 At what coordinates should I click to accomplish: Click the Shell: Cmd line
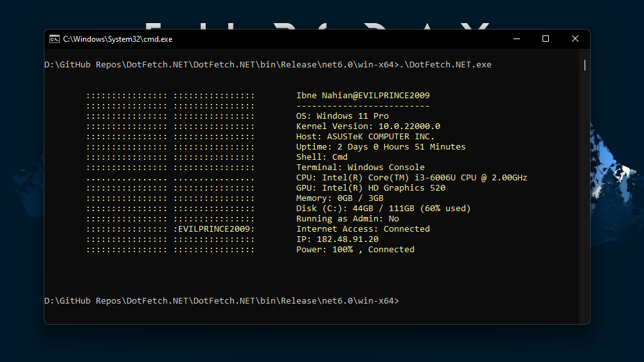[322, 157]
